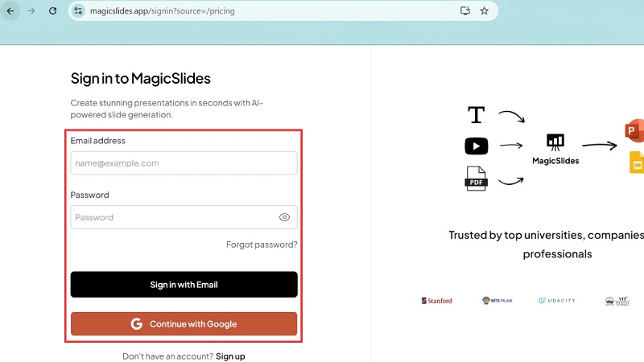The image size is (644, 362).
Task: Click the text T icon
Action: coord(476,115)
